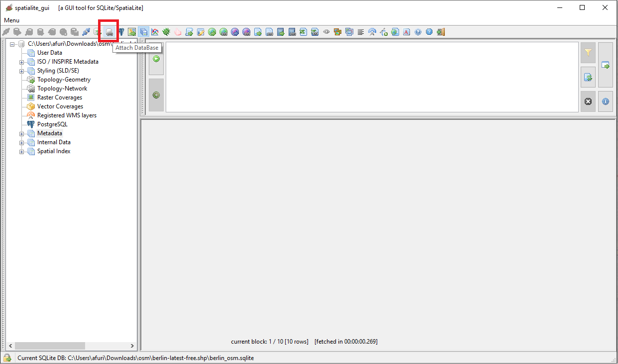The width and height of the screenshot is (618, 364).
Task: Select the root database path tree node
Action: [82, 44]
